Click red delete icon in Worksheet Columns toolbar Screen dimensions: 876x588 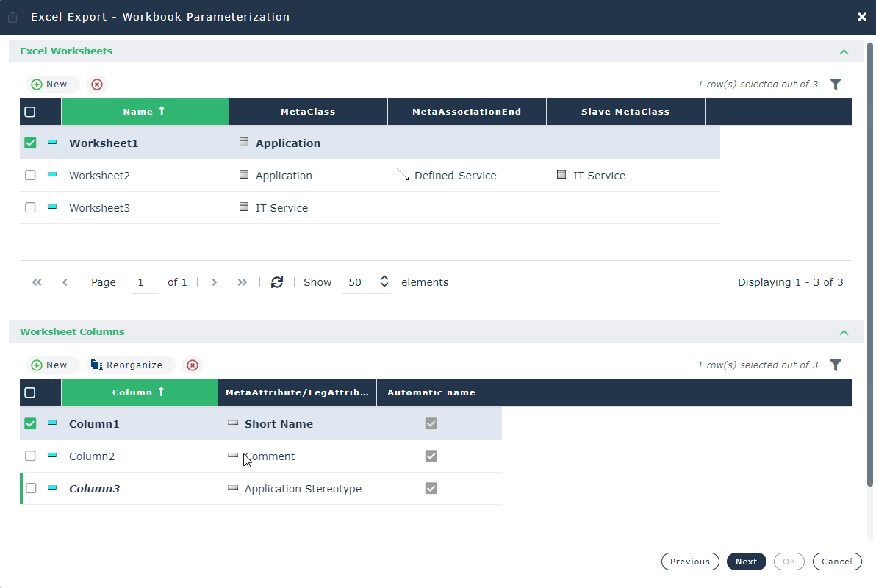[193, 365]
